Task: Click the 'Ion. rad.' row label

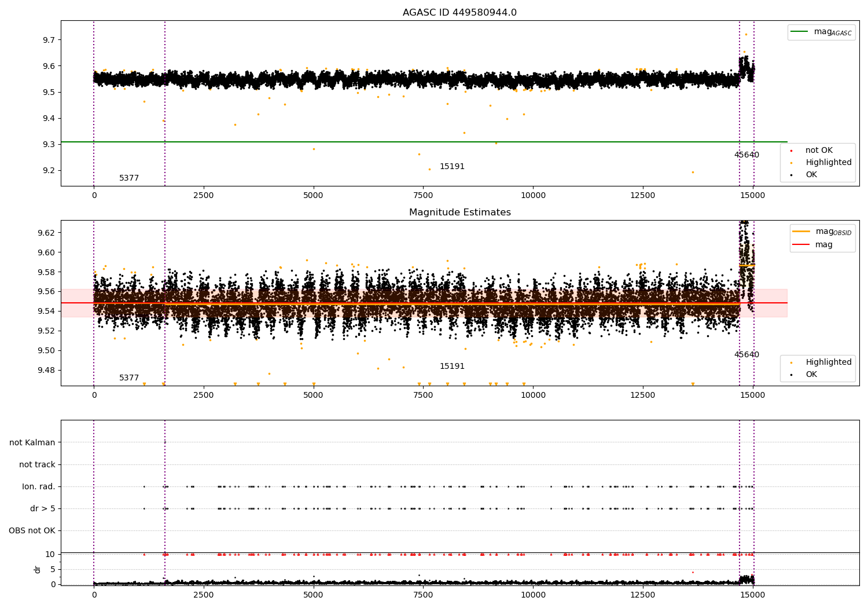Action: [39, 487]
